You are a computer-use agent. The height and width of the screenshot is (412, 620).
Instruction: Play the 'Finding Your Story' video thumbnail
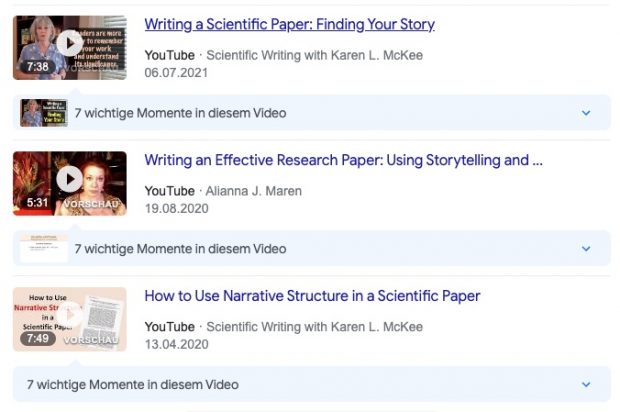[69, 43]
